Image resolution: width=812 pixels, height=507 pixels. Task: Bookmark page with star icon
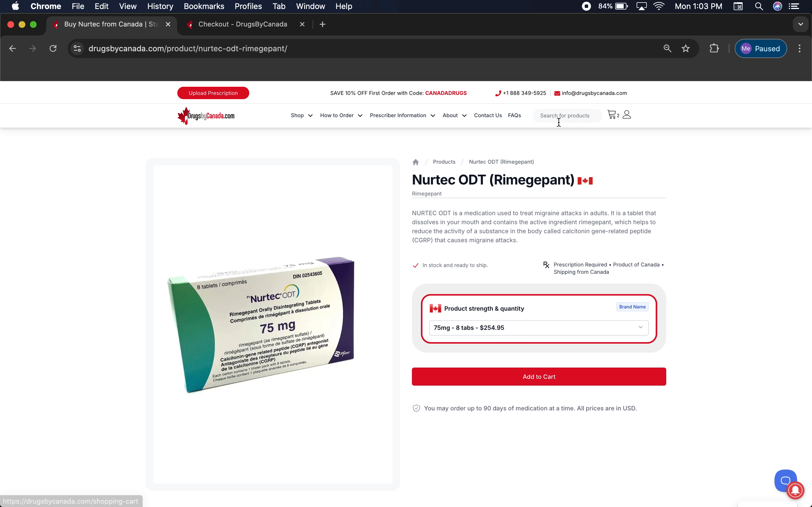click(x=685, y=49)
